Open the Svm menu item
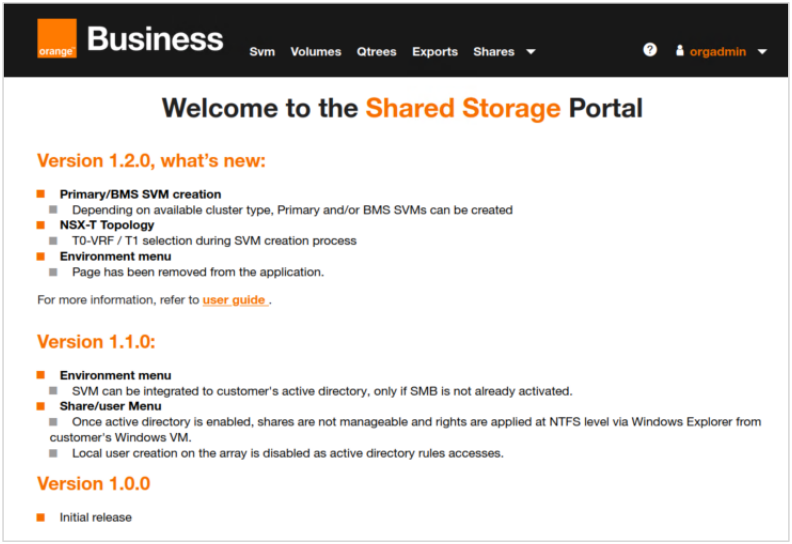The width and height of the screenshot is (792, 544). [x=262, y=52]
